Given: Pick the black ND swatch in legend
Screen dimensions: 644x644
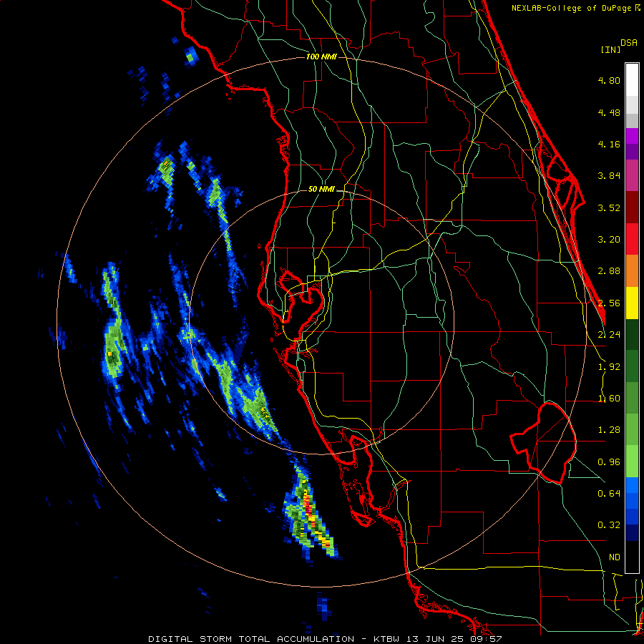Looking at the screenshot, I should pos(632,557).
